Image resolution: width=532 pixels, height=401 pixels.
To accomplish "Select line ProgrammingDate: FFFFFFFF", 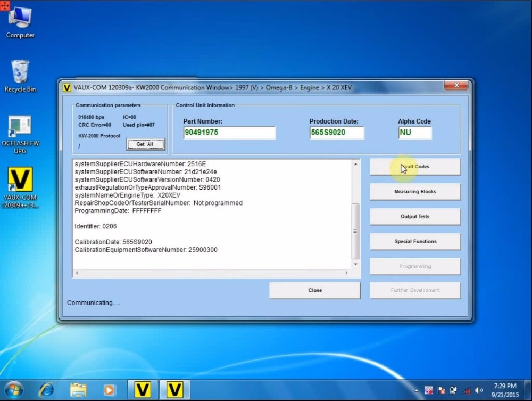I will coord(118,211).
